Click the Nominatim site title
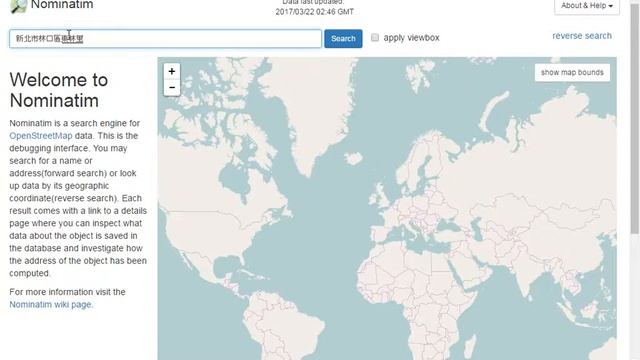Image resolution: width=640 pixels, height=360 pixels. 62,5
